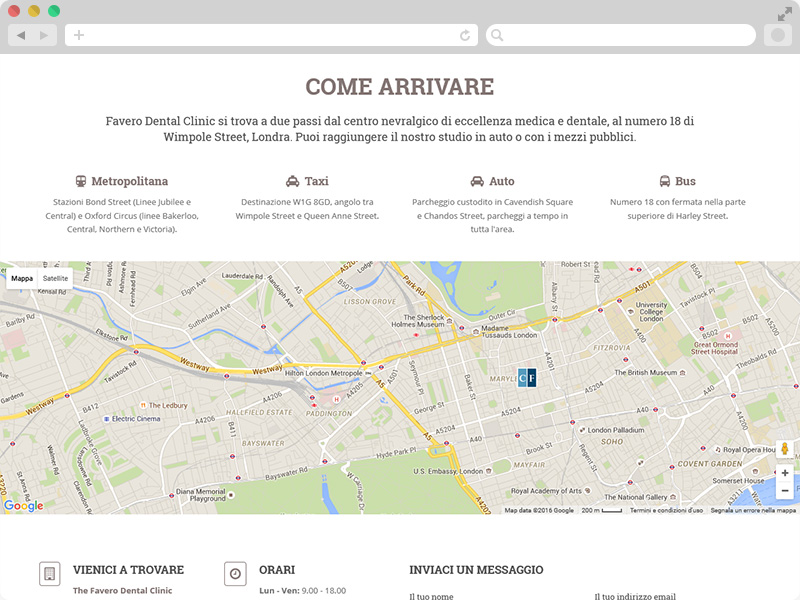Click the browser address bar
The image size is (800, 600).
[x=271, y=35]
